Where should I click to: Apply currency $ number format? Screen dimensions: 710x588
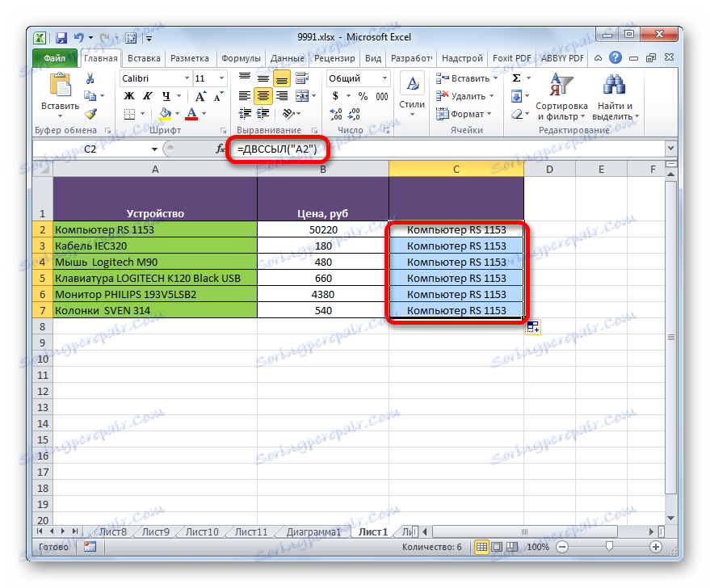click(335, 96)
